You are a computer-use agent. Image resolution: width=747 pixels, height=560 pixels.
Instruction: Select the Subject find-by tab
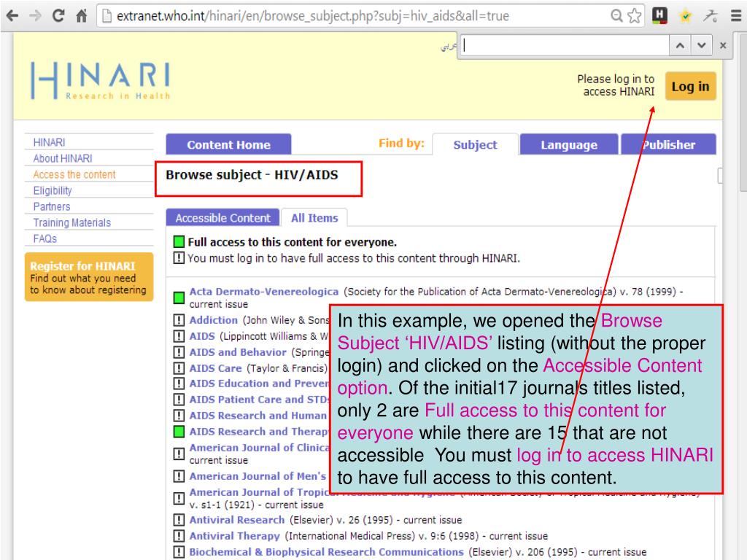click(x=475, y=144)
